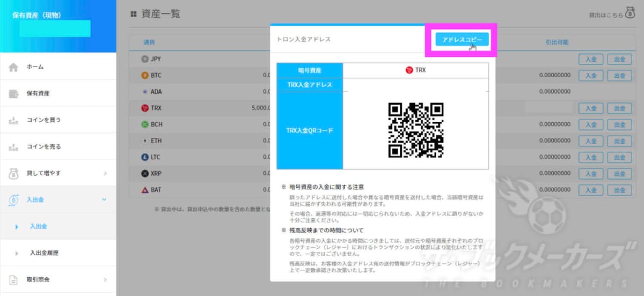644x296 pixels.
Task: Click 出金 in the XRP row
Action: tap(619, 174)
